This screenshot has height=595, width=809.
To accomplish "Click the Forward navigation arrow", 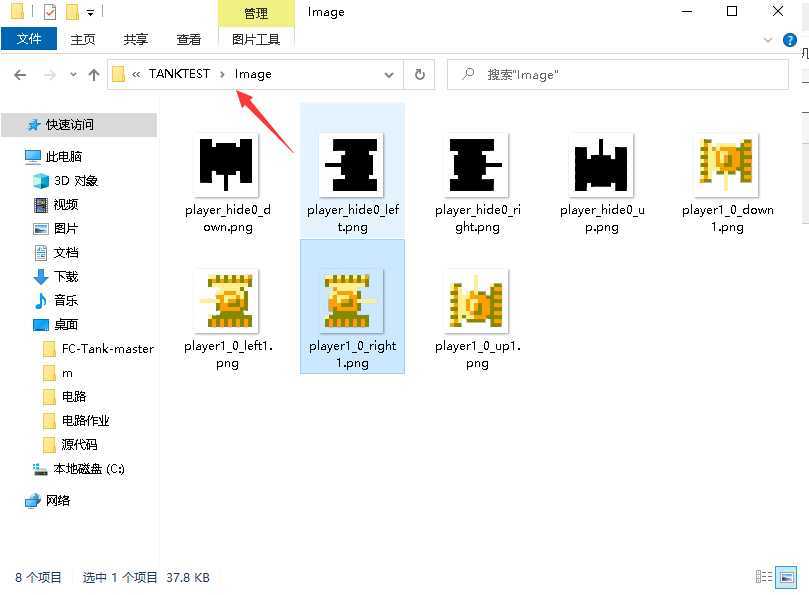I will click(x=50, y=75).
